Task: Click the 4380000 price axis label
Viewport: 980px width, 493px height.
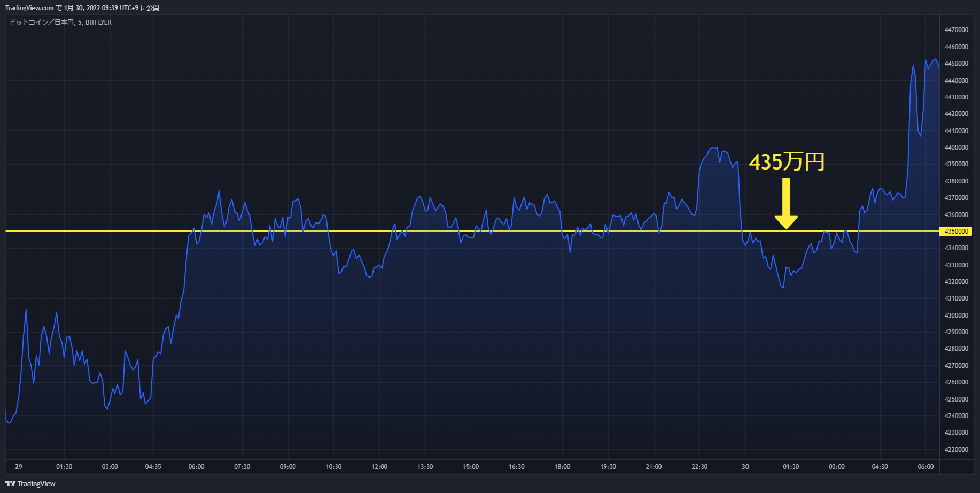Action: click(x=956, y=181)
